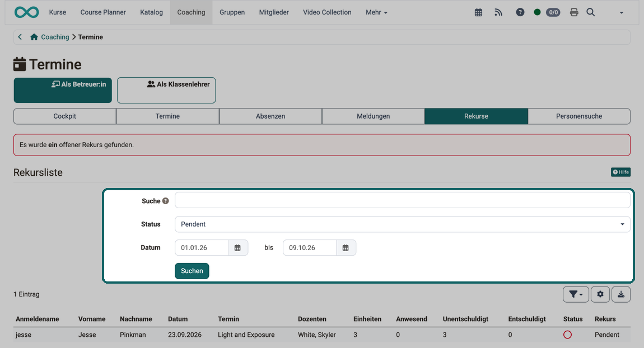Screen dimensions: 644x348
Task: Open table settings gear icon
Action: [600, 294]
